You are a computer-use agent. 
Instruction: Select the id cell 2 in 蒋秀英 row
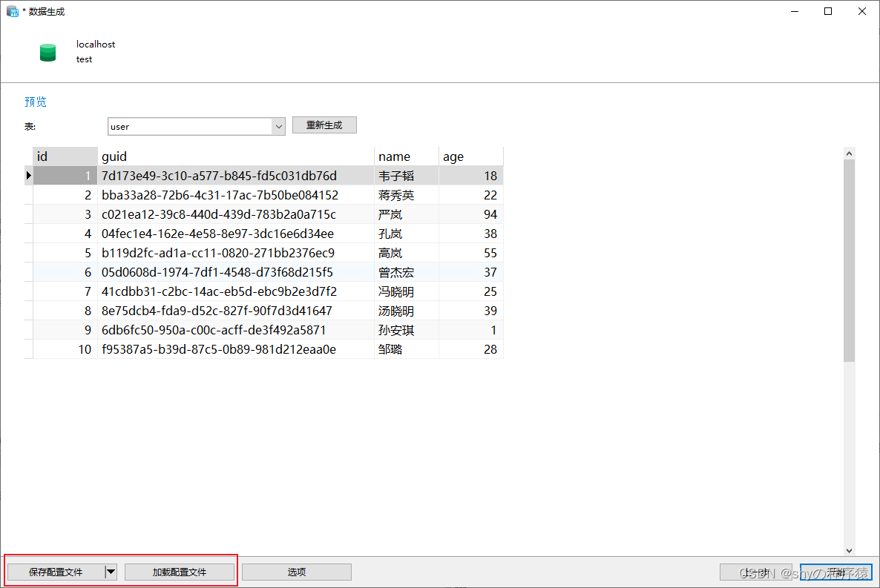[x=65, y=195]
